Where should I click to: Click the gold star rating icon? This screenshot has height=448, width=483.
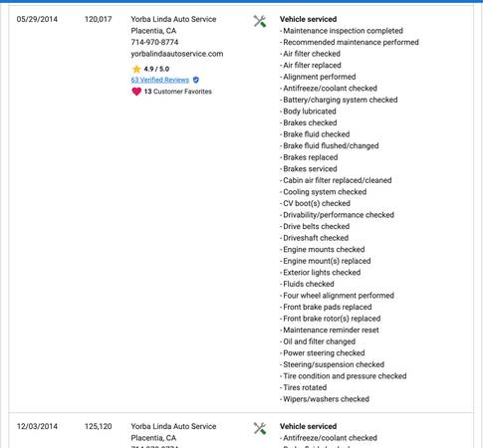tap(136, 69)
